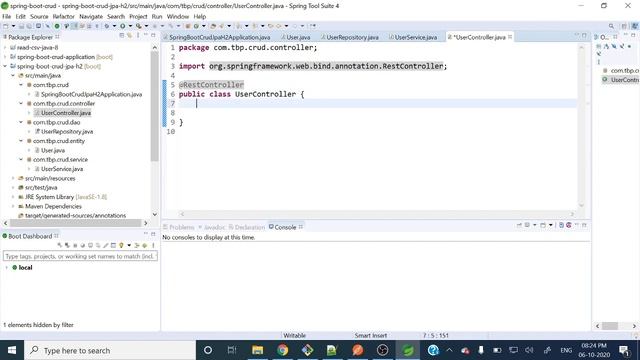This screenshot has width=640, height=360.
Task: Click the Boot Dashboard filter text field
Action: (80, 256)
